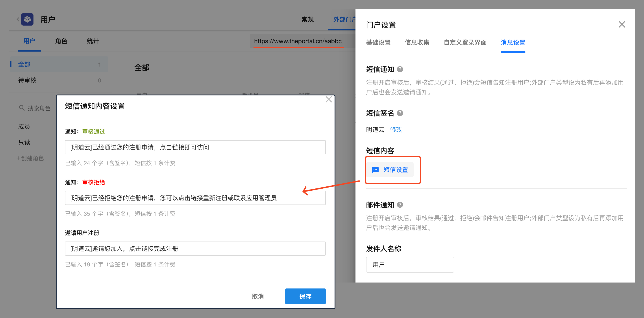
Task: Click 创建角色 to add a role
Action: coord(30,158)
